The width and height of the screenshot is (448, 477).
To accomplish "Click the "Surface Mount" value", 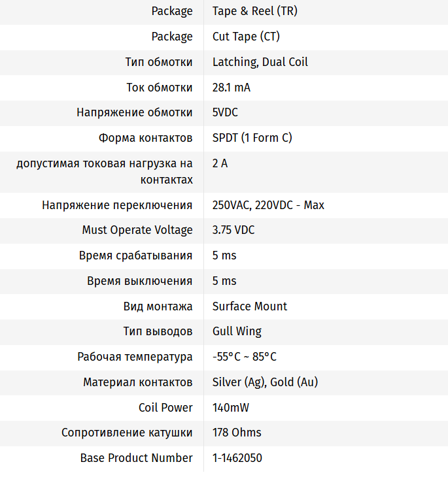I will point(250,306).
